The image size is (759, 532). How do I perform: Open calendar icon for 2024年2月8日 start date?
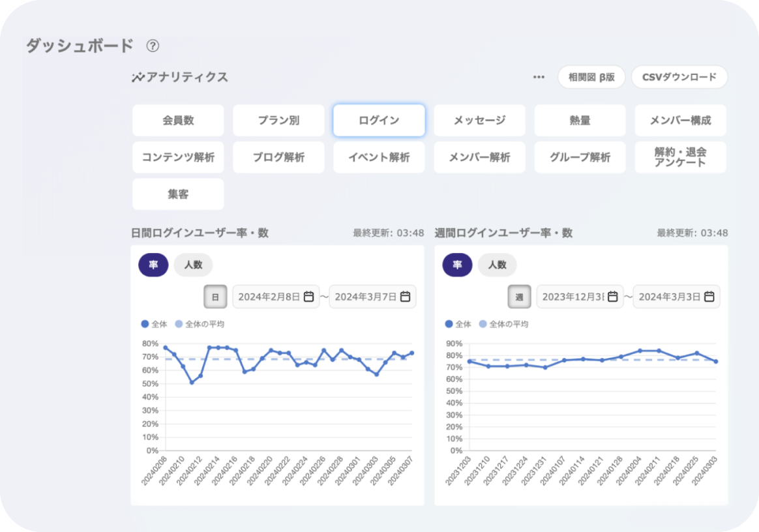point(308,297)
